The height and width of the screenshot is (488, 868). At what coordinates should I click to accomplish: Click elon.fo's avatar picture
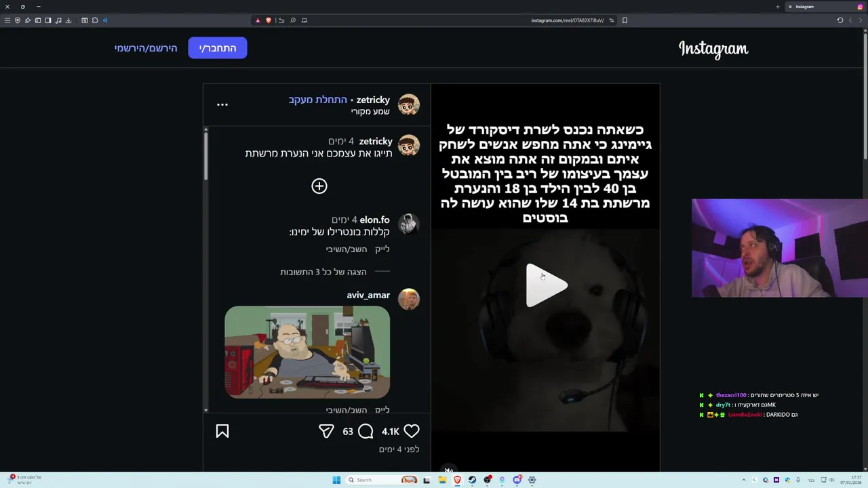[408, 224]
